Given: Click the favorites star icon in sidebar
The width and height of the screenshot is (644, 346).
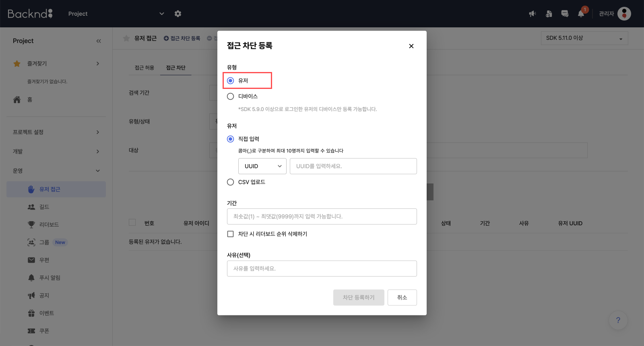Looking at the screenshot, I should tap(17, 64).
